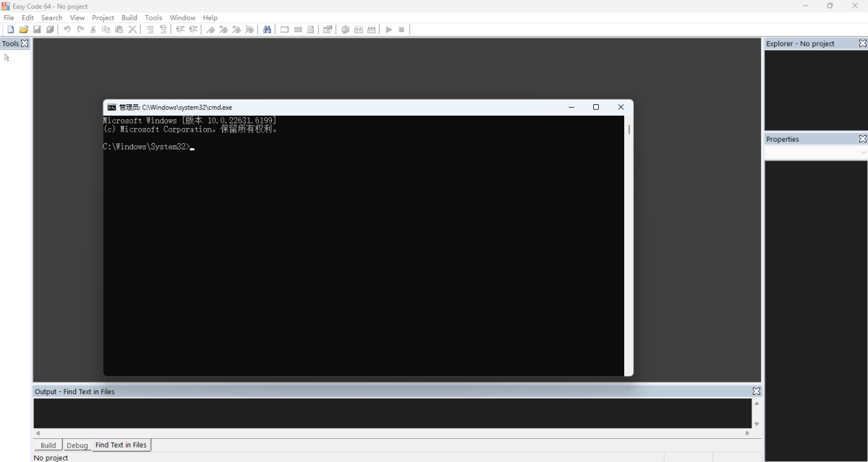This screenshot has width=868, height=462.
Task: Close the Tools panel via its X toggle
Action: [25, 43]
